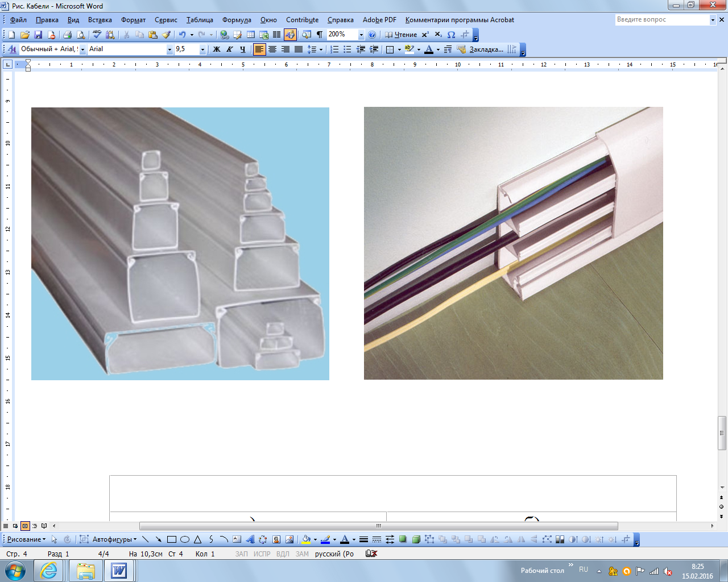Screen dimensions: 728x582
Task: Print the document with the printer icon
Action: 67,35
